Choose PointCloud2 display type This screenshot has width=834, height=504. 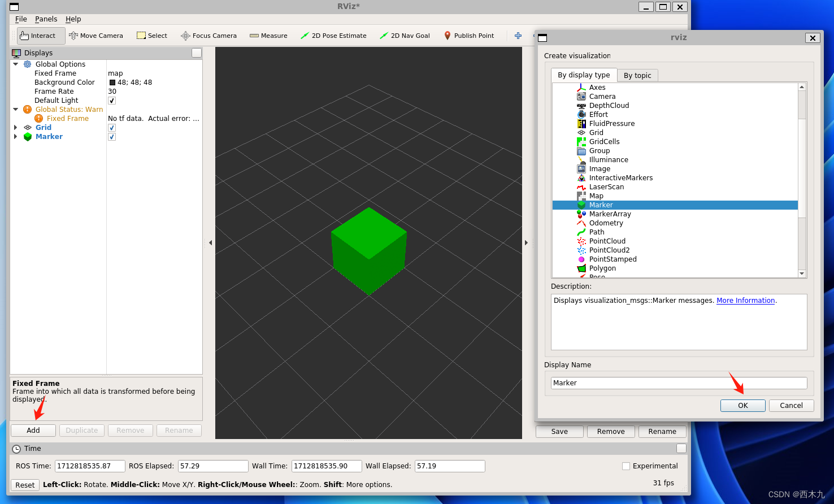(x=610, y=250)
